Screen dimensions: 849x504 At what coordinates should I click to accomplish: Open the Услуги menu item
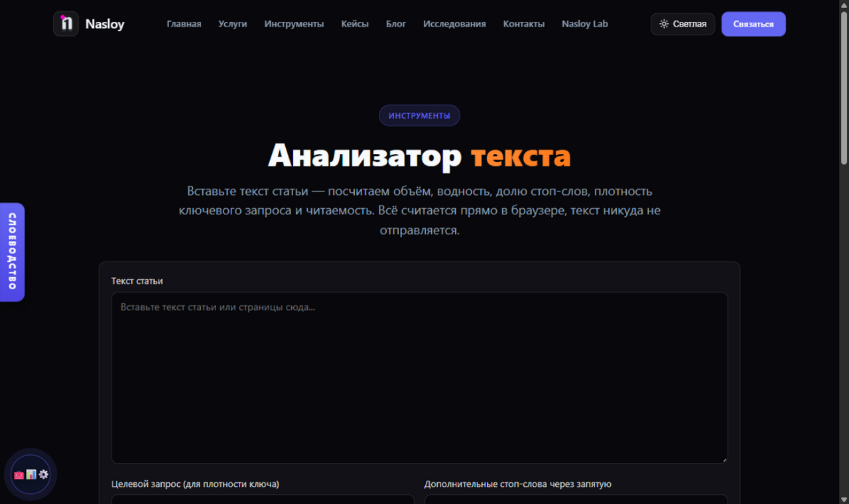coord(233,24)
